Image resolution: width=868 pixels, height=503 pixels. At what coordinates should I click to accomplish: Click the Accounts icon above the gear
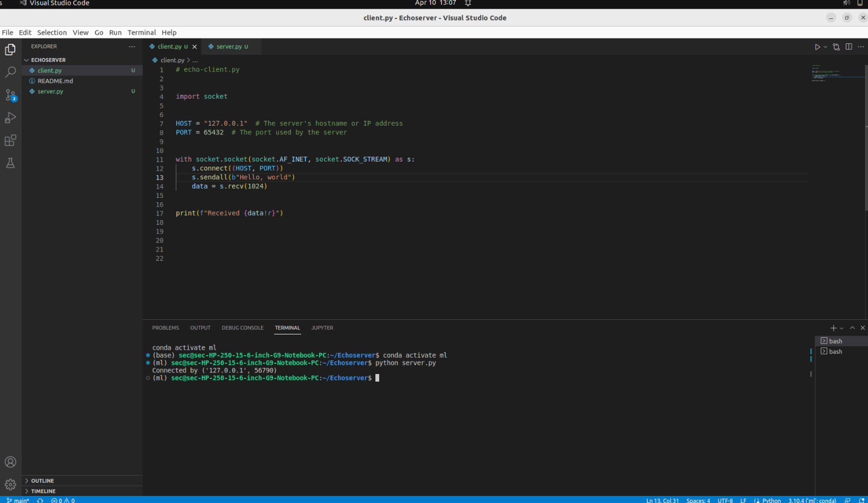pos(10,461)
